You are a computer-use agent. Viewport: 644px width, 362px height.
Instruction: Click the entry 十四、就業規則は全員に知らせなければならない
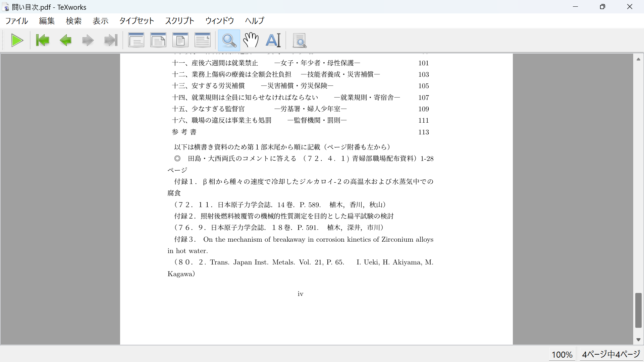pyautogui.click(x=245, y=98)
